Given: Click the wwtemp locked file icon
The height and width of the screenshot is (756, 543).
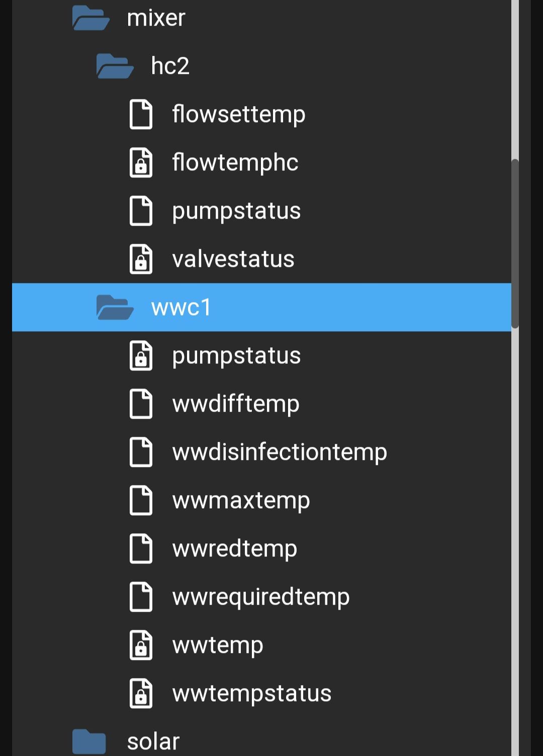Looking at the screenshot, I should pos(141,645).
